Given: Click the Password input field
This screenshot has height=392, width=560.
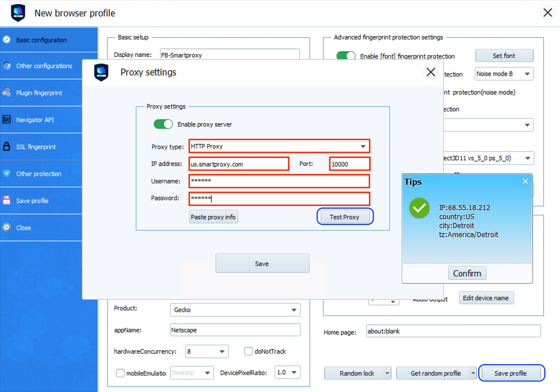Looking at the screenshot, I should click(279, 199).
